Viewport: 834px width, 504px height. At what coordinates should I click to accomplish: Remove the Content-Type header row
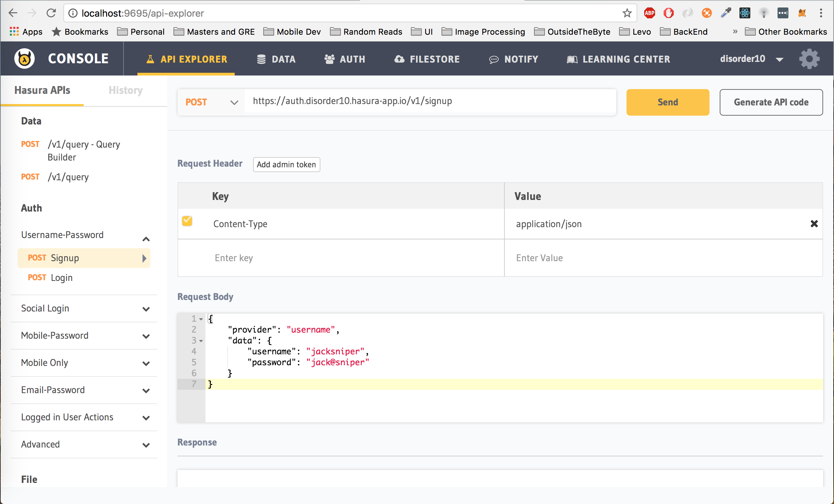814,224
